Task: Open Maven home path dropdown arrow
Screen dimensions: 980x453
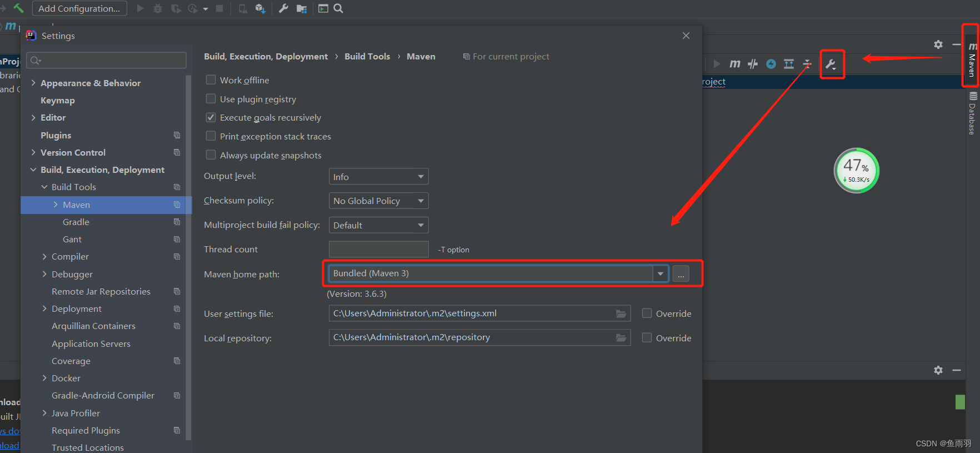Action: click(x=660, y=273)
